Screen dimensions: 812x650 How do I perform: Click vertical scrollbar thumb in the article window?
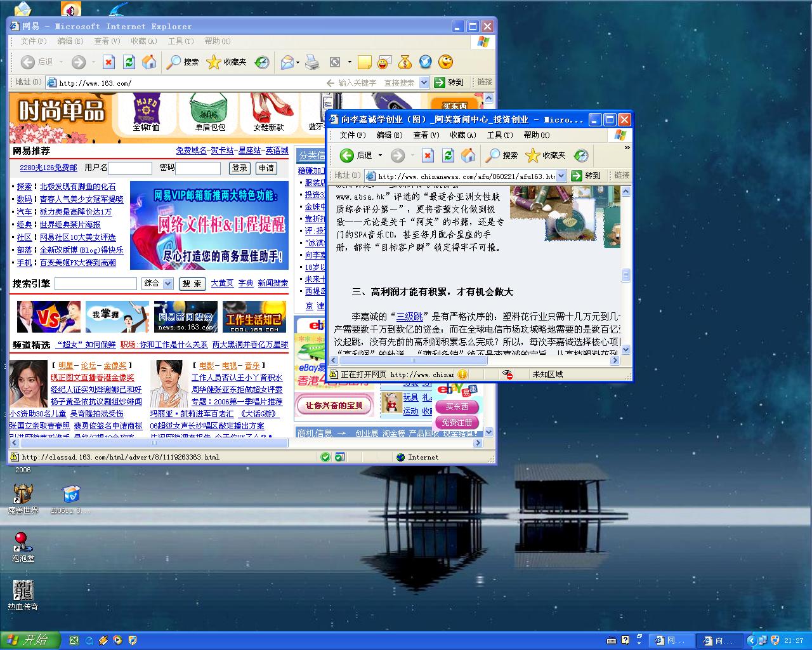pyautogui.click(x=625, y=275)
